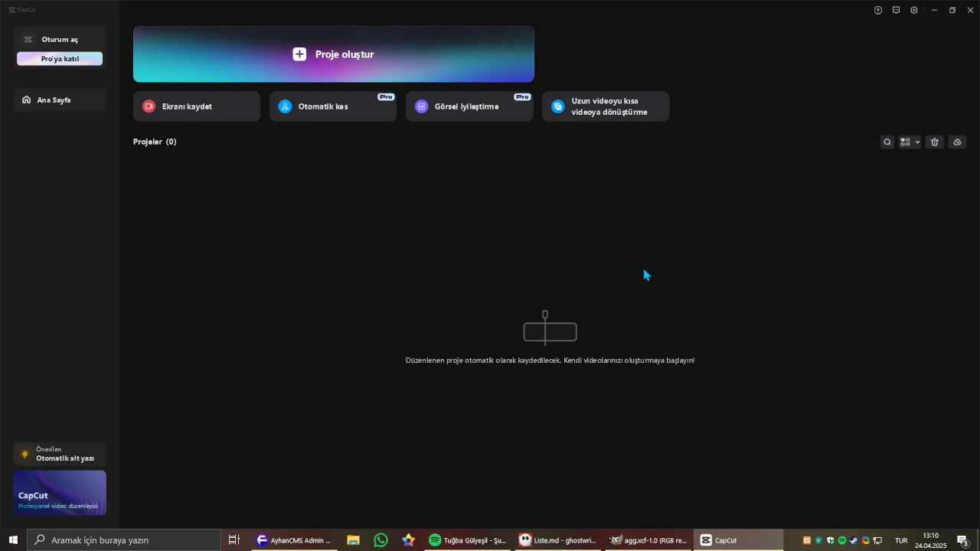Viewport: 980px width, 551px height.
Task: Open the Ekranı kaydet screen recorder
Action: (x=197, y=106)
